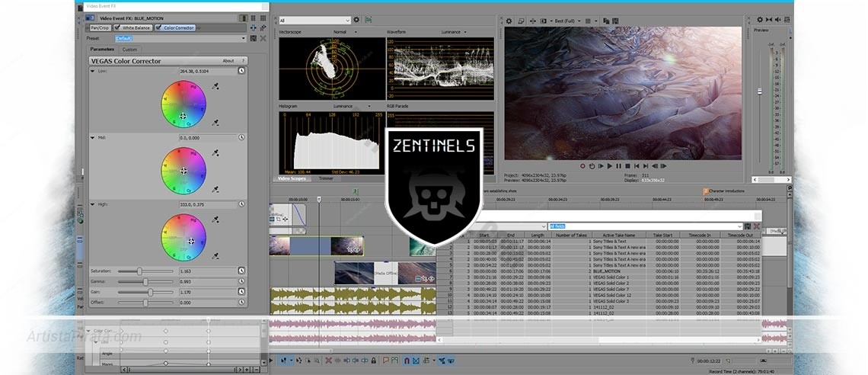Viewport: 868px width, 375px height.
Task: Click the preview overlays grid icon
Action: (588, 21)
